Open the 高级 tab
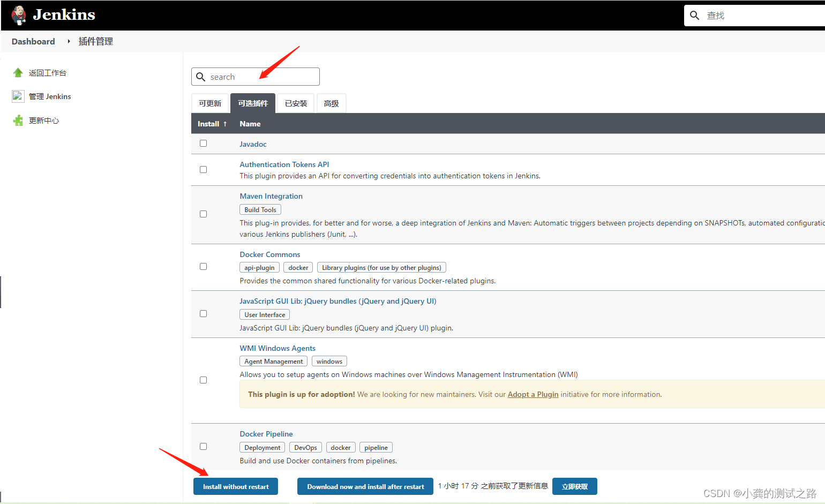This screenshot has height=504, width=825. tap(332, 103)
